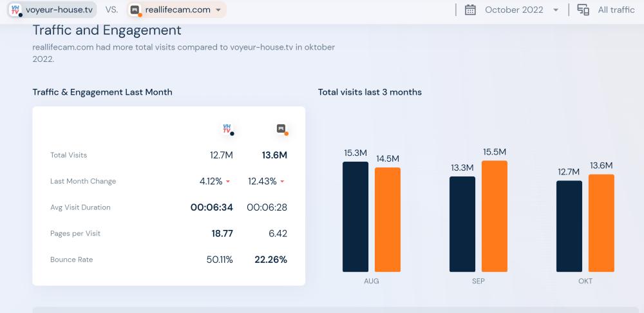
Task: Click the dark blue AUG bar showing 15.3M
Action: pyautogui.click(x=355, y=216)
